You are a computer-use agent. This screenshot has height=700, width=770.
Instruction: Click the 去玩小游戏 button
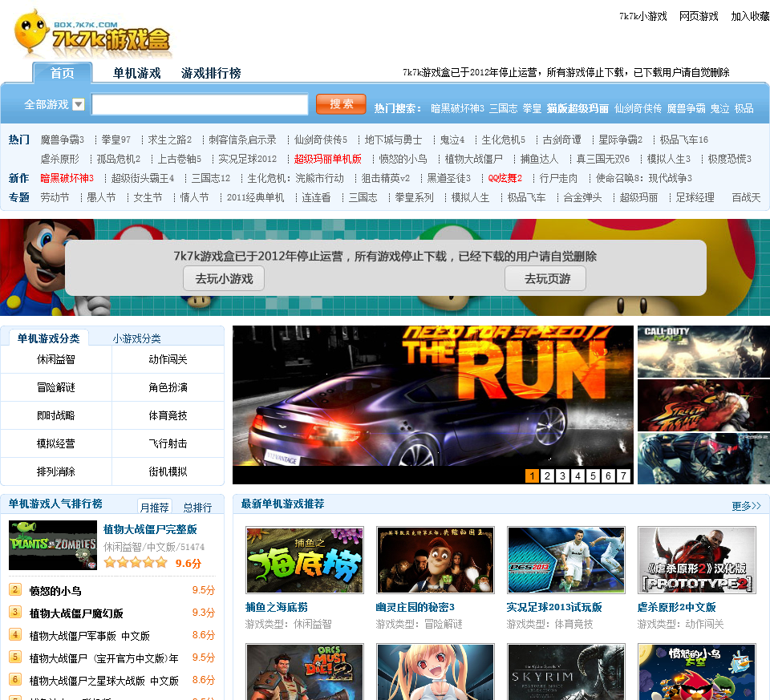[224, 279]
